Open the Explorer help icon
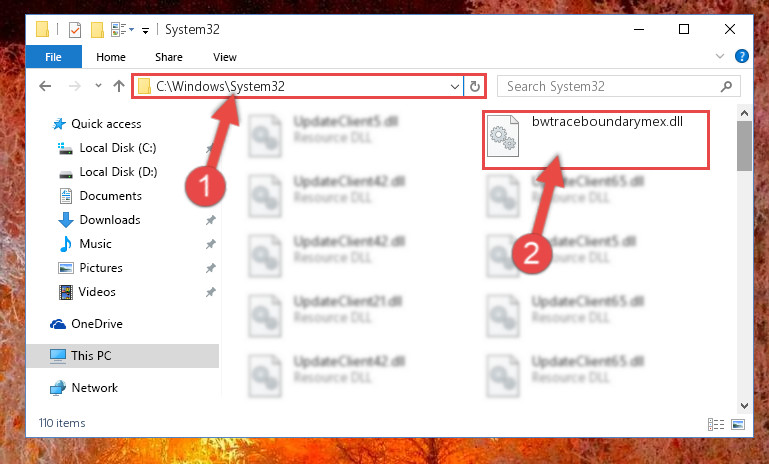The height and width of the screenshot is (464, 769). click(742, 56)
